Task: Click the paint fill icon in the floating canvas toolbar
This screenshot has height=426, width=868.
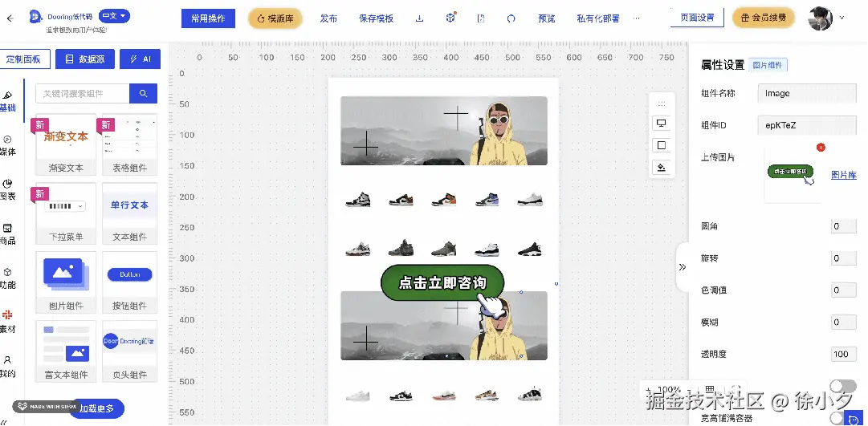Action: [x=661, y=167]
